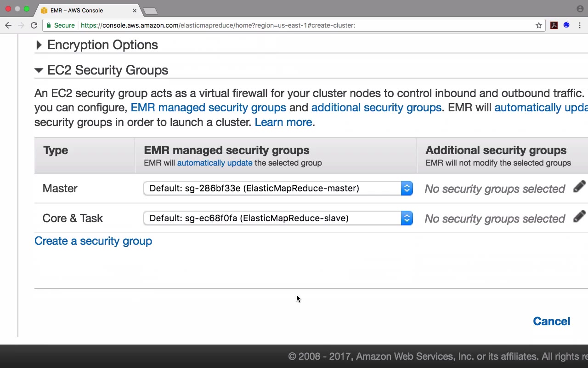Open a new browser tab
The height and width of the screenshot is (368, 588).
(x=150, y=11)
